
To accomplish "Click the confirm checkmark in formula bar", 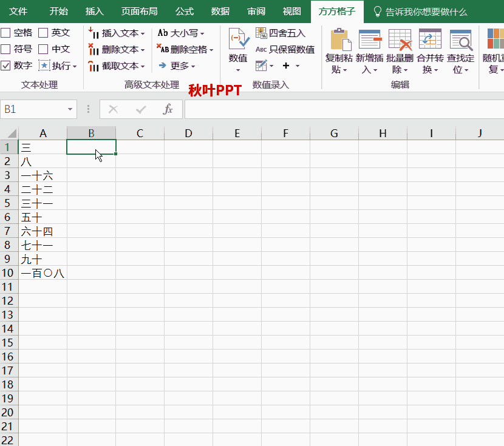I will (141, 109).
